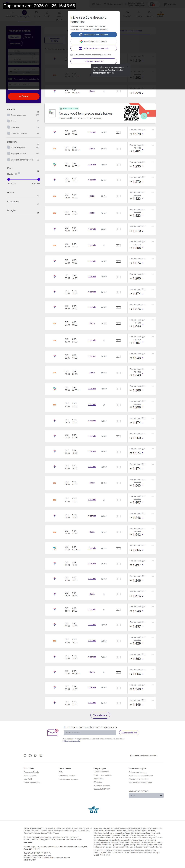
Task: Open the políticas de privacidade link
Action: pyautogui.click(x=71, y=741)
